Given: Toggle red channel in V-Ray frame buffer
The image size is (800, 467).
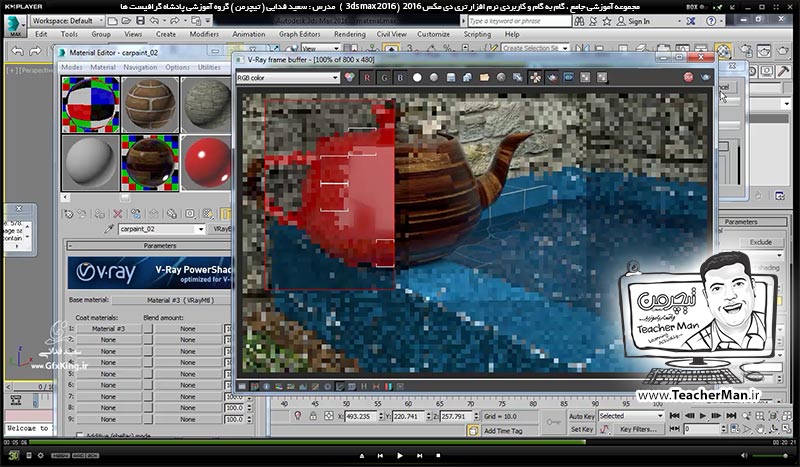Looking at the screenshot, I should (367, 78).
